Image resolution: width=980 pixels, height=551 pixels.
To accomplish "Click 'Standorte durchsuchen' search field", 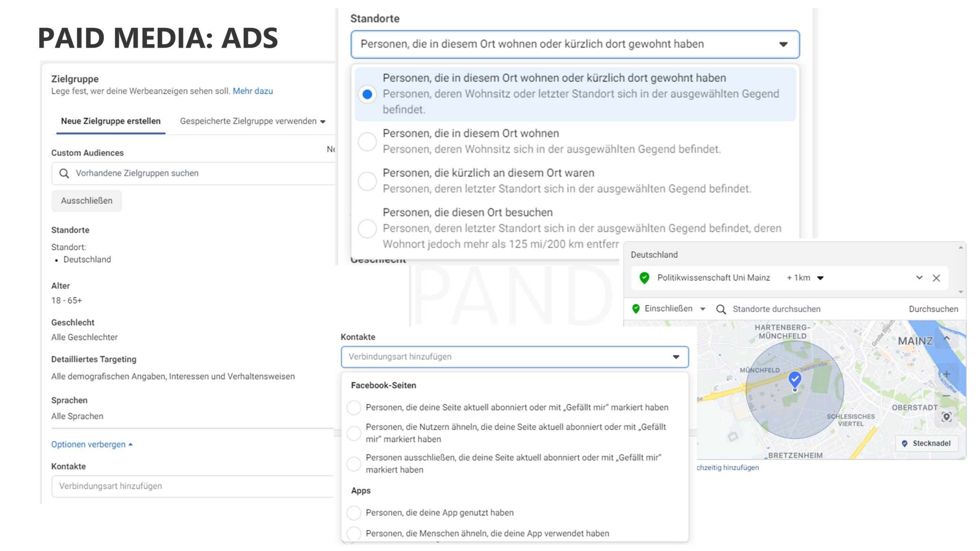I will pos(776,309).
